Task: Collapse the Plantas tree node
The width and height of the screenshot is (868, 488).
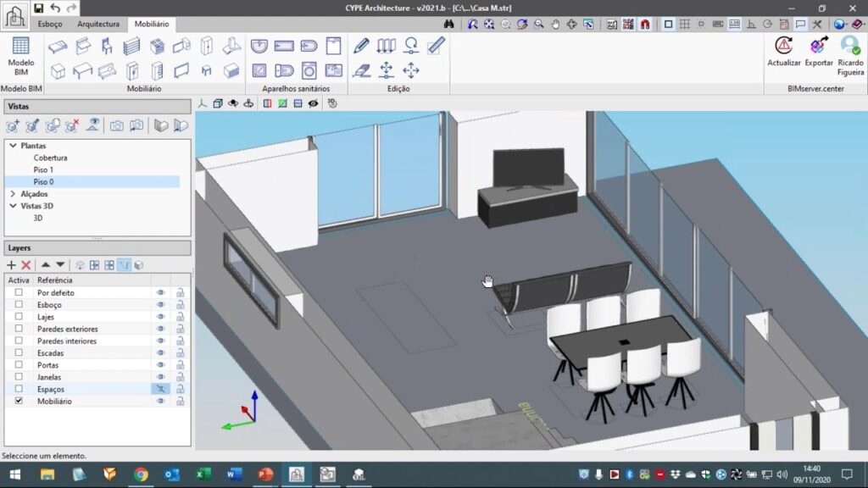Action: click(13, 146)
